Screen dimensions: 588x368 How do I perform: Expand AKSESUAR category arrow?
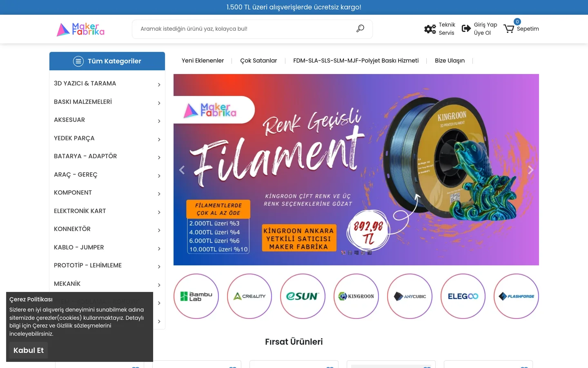tap(159, 121)
